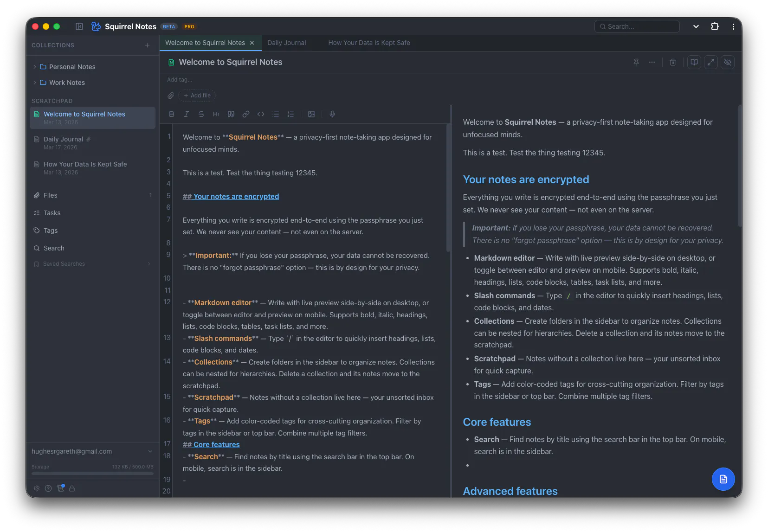Insert a bulleted list from the toolbar
This screenshot has width=768, height=532.
pyautogui.click(x=276, y=114)
